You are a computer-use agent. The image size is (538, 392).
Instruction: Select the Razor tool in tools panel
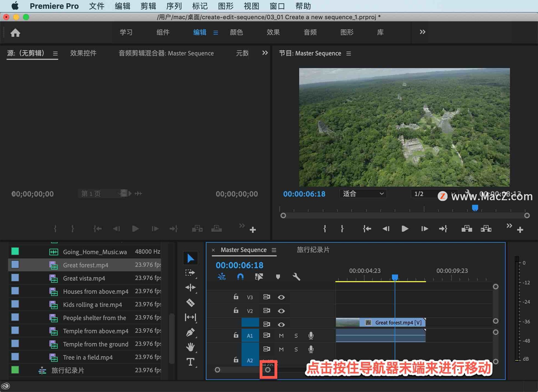pyautogui.click(x=190, y=303)
